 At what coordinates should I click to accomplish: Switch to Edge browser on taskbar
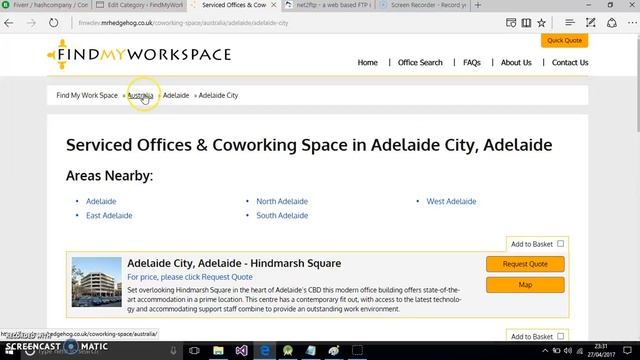[264, 350]
